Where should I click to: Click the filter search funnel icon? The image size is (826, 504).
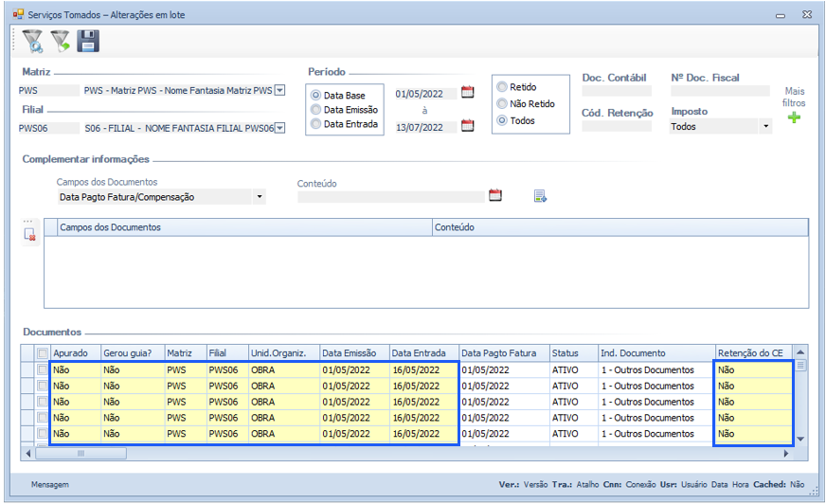pos(32,41)
